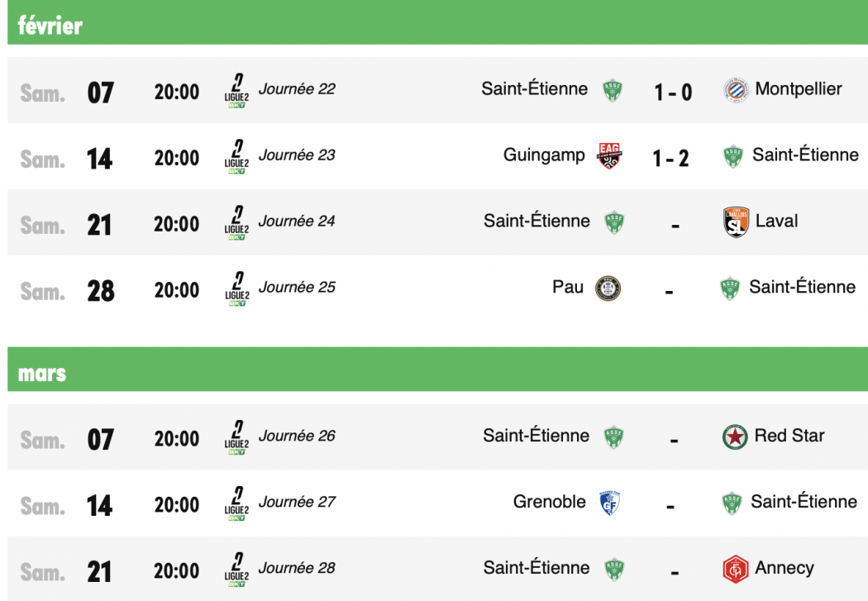This screenshot has width=868, height=601.
Task: Open the Journée 25 match label
Action: tap(297, 288)
